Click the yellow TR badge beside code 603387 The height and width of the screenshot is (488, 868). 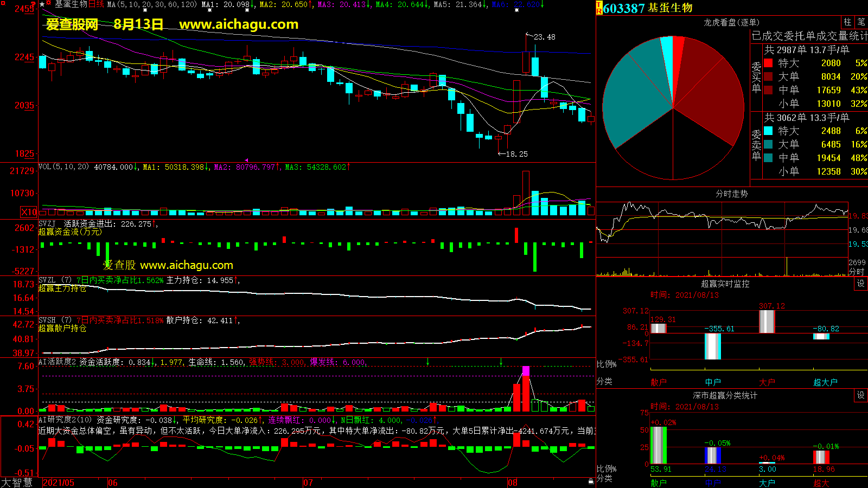tap(599, 8)
